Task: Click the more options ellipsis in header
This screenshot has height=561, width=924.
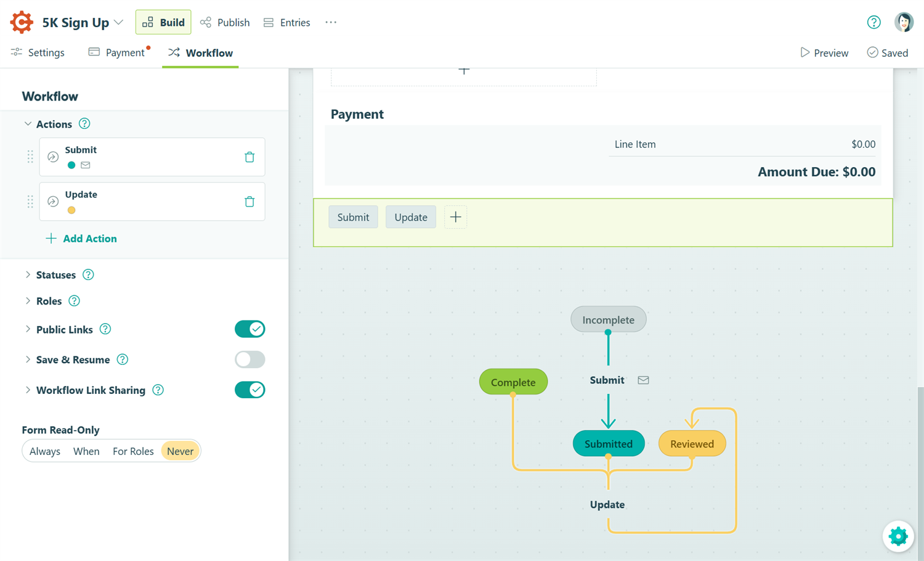Action: tap(331, 22)
